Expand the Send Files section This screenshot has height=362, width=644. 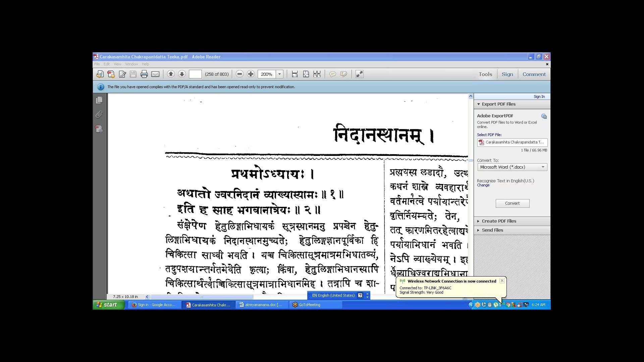click(x=492, y=230)
